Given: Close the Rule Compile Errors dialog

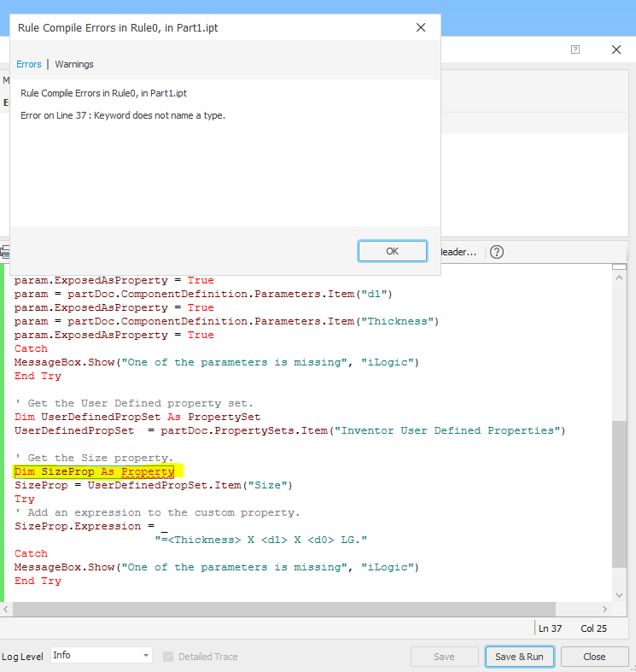Looking at the screenshot, I should click(x=421, y=27).
